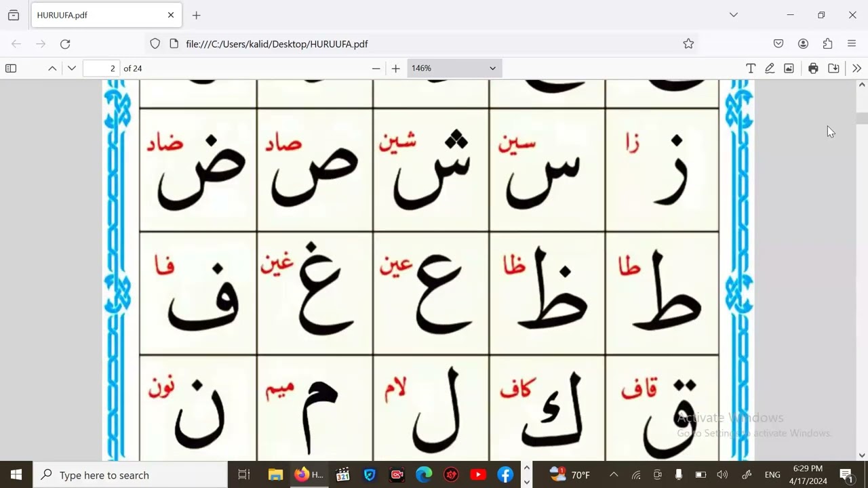The height and width of the screenshot is (488, 868).
Task: Open the blue shield app on taskbar
Action: tap(370, 475)
